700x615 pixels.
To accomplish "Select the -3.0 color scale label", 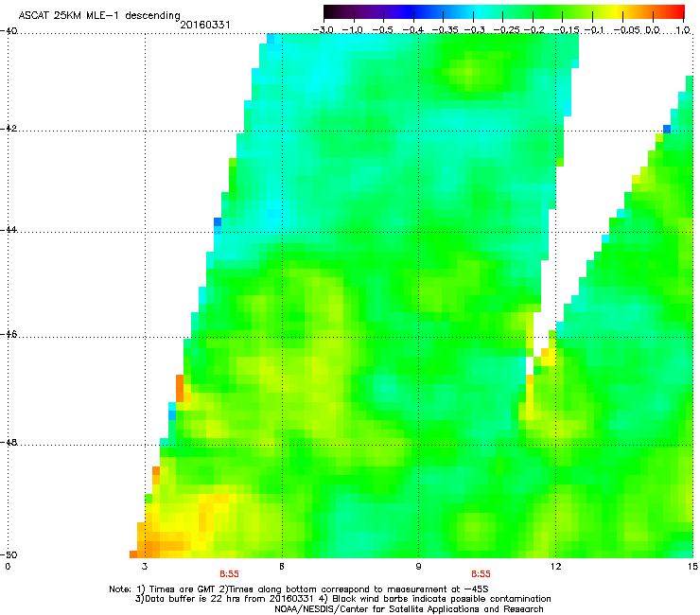I will pos(323,30).
